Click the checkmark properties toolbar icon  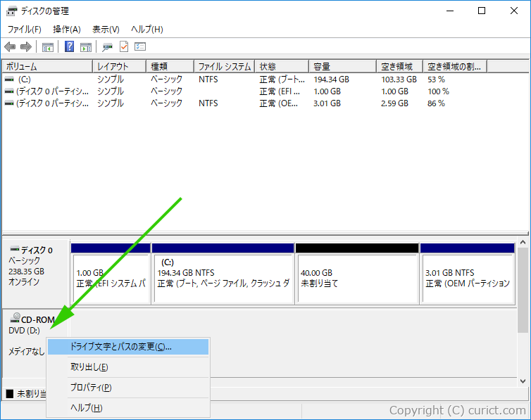click(x=124, y=46)
